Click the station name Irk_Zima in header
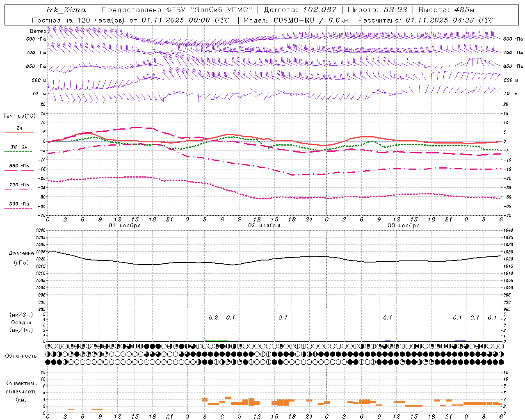525x420 pixels. pyautogui.click(x=66, y=9)
